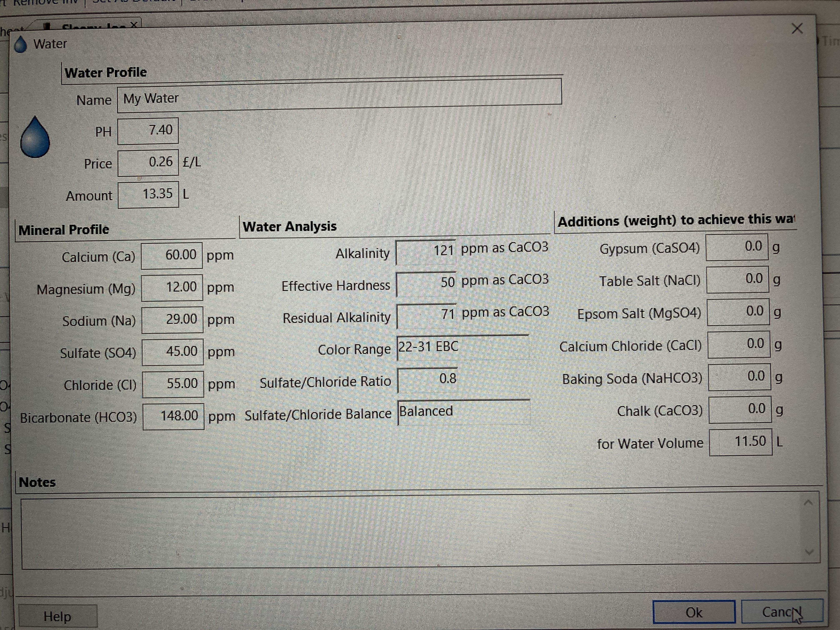The width and height of the screenshot is (840, 630).
Task: Click the large blue water drop image
Action: [x=35, y=137]
